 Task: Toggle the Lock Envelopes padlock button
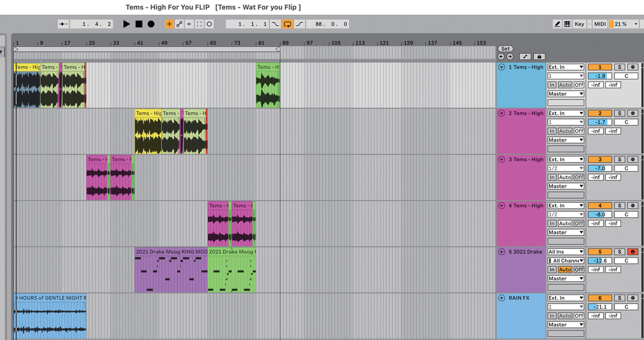point(539,56)
